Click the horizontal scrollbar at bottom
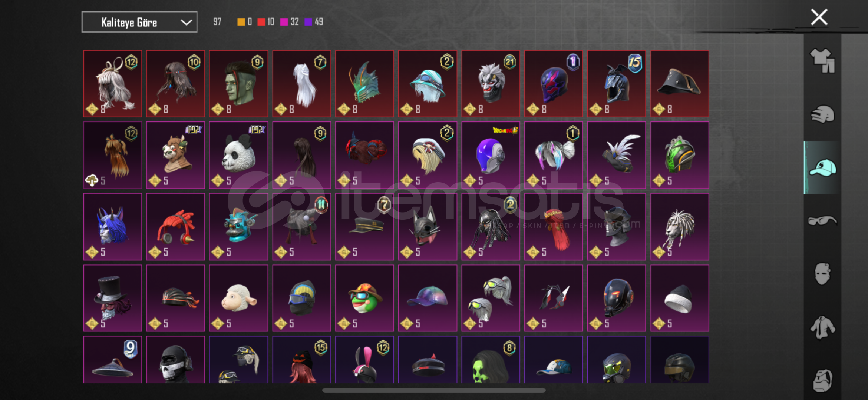 tap(434, 390)
